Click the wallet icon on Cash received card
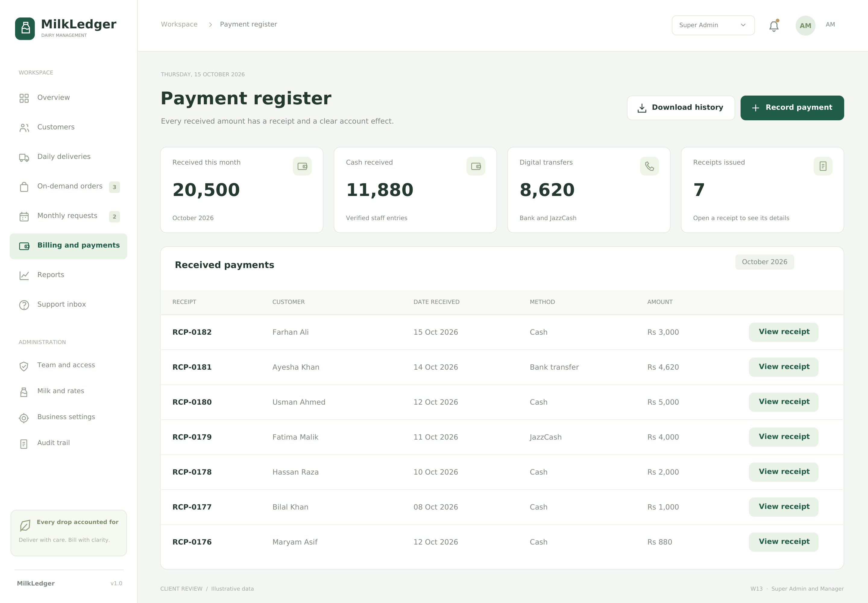This screenshot has height=603, width=868. (476, 166)
